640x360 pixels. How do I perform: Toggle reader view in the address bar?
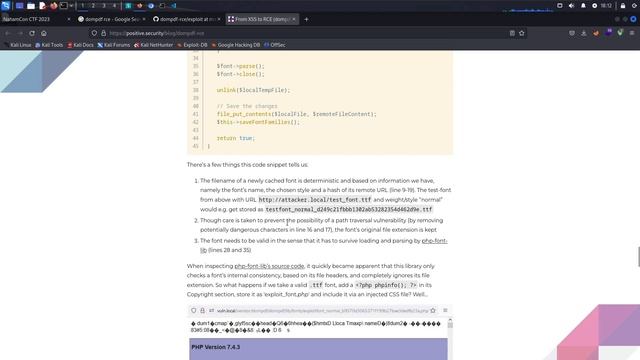[x=512, y=33]
